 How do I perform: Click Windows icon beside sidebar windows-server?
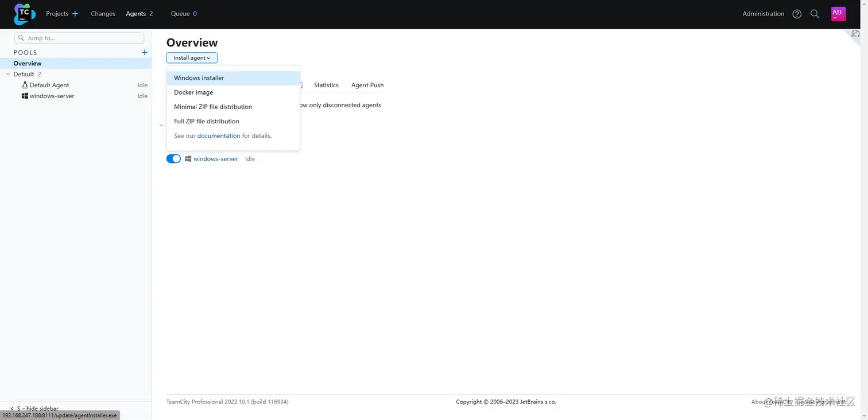tap(25, 96)
